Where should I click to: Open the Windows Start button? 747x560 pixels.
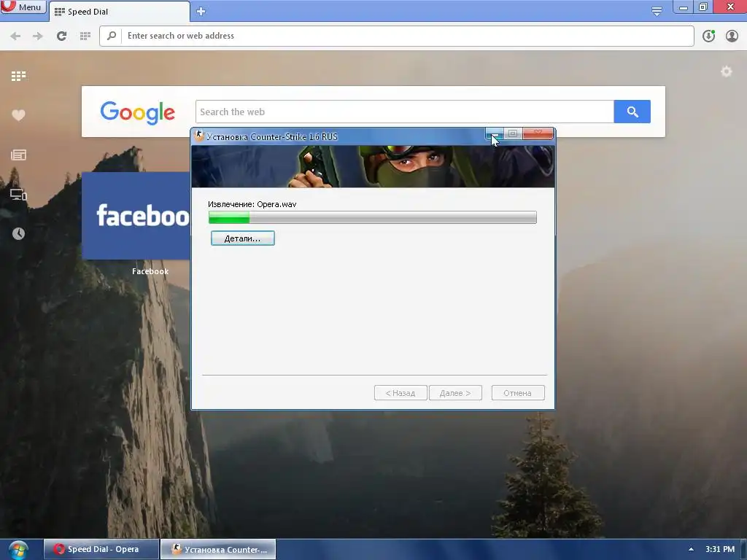18,550
